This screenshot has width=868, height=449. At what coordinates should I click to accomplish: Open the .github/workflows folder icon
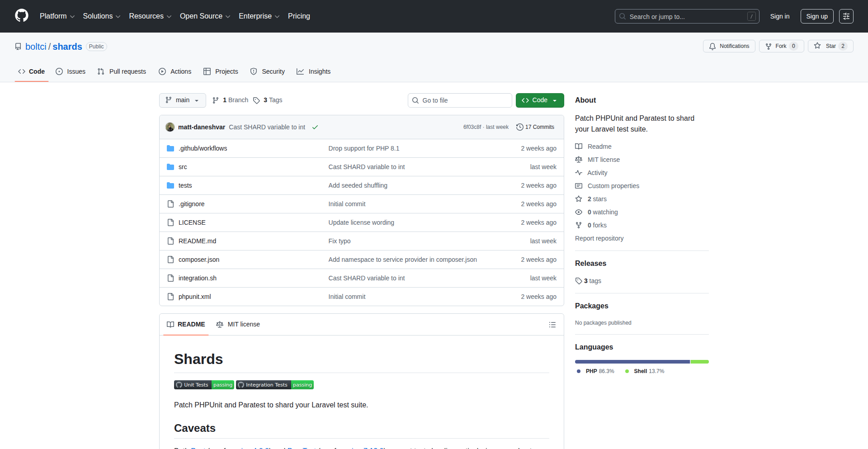(x=170, y=148)
